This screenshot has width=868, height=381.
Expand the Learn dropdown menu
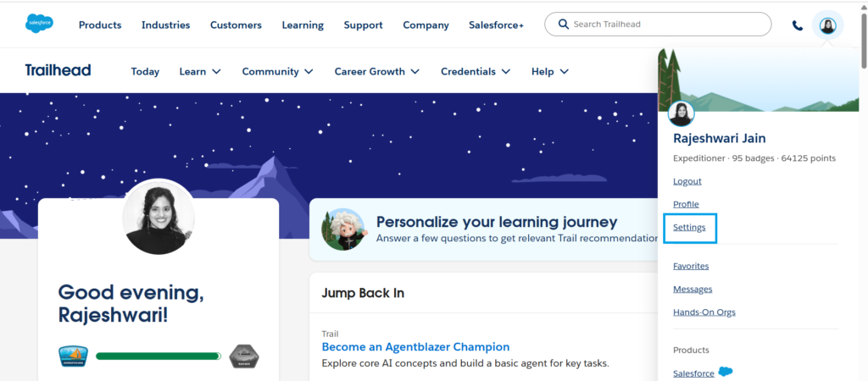tap(200, 71)
